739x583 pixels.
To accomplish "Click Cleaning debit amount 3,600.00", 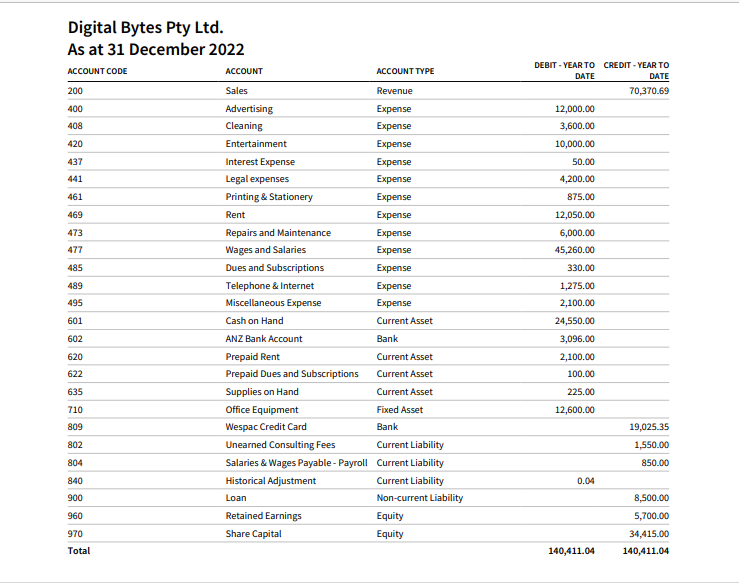I will click(577, 126).
